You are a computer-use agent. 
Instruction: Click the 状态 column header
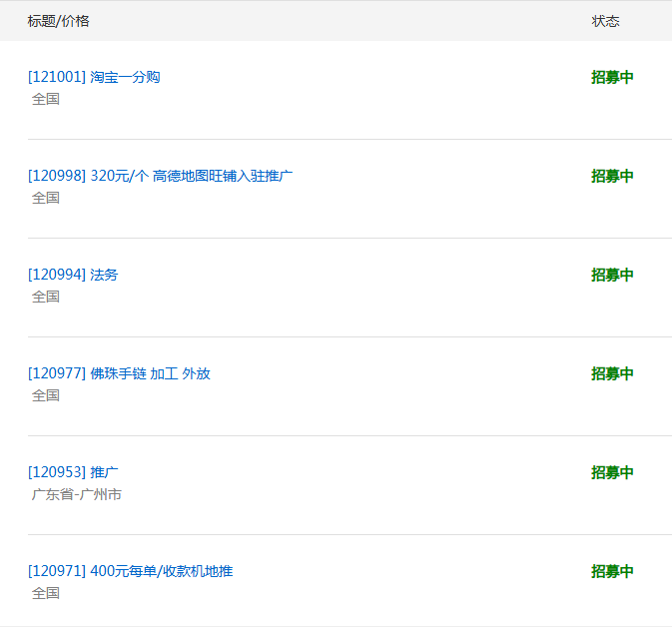click(x=605, y=21)
